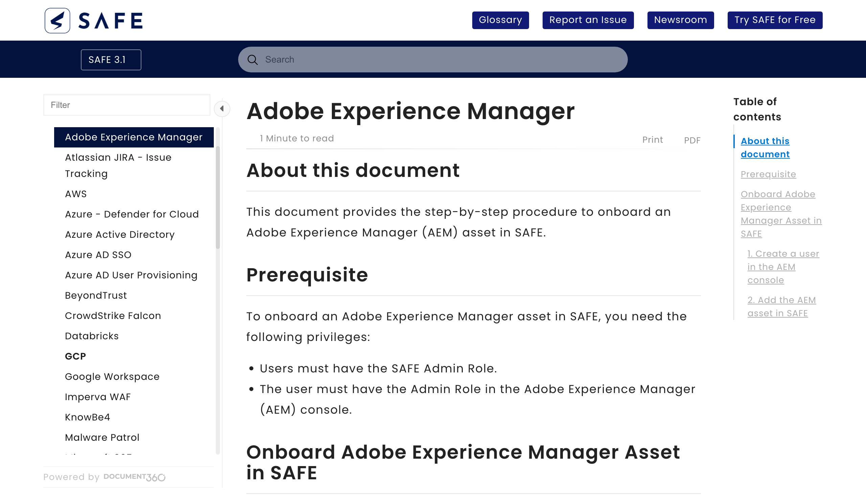Go to the Newsroom
Image resolution: width=866 pixels, height=504 pixels.
click(x=680, y=20)
